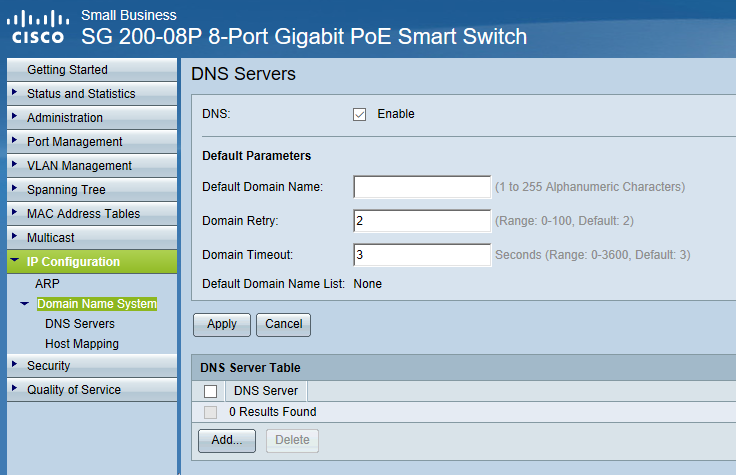Open DNS Servers sidebar link
Viewport: 736px width, 475px height.
[80, 324]
